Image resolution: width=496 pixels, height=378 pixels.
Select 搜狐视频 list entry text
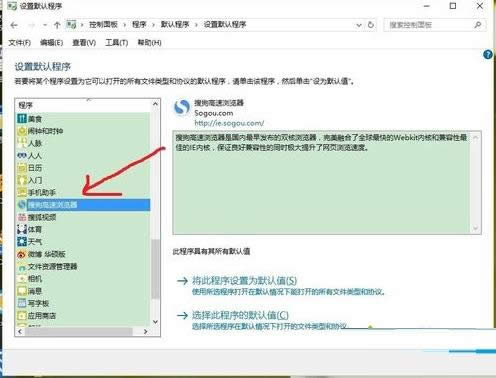(42, 217)
